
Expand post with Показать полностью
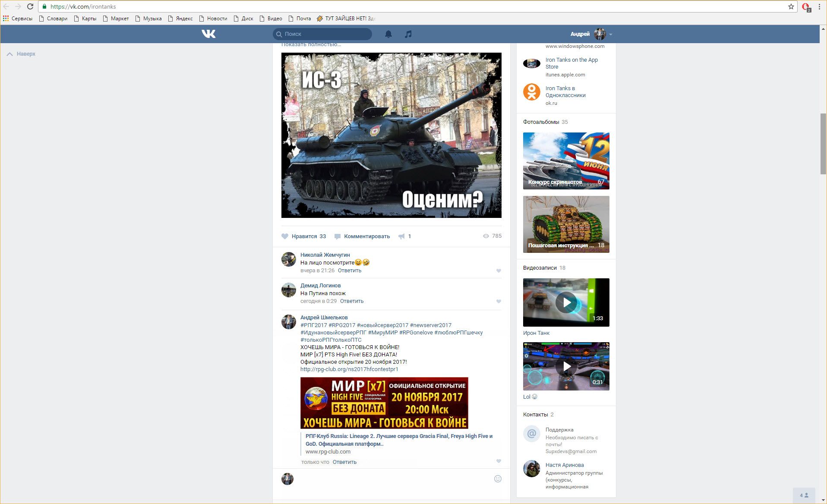click(311, 44)
